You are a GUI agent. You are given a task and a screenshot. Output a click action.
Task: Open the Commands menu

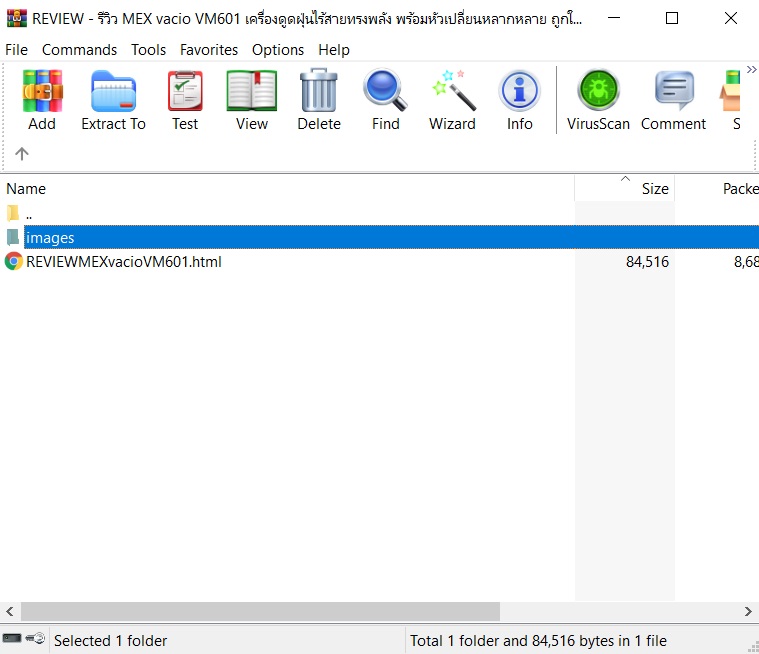[x=79, y=49]
